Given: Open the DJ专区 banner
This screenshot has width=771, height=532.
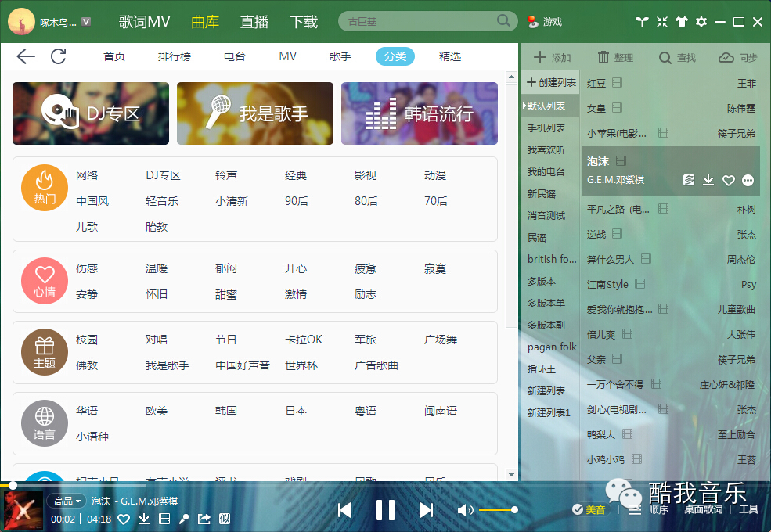Looking at the screenshot, I should click(91, 113).
